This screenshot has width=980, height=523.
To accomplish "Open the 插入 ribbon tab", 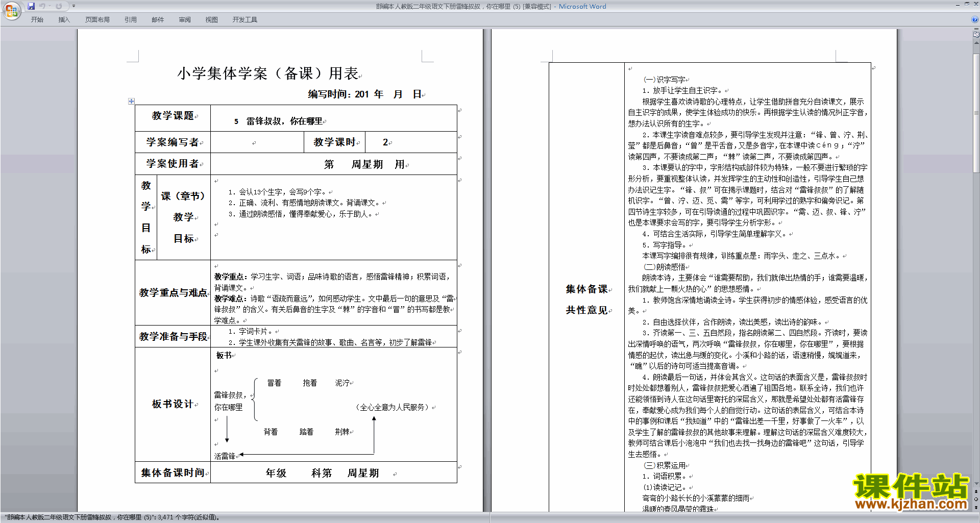I will tap(64, 20).
